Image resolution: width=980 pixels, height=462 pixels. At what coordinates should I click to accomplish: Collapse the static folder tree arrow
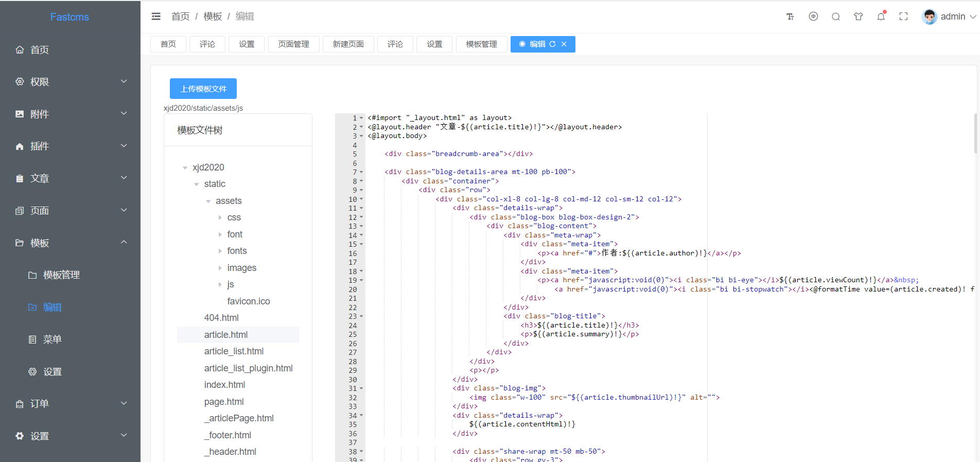point(196,184)
